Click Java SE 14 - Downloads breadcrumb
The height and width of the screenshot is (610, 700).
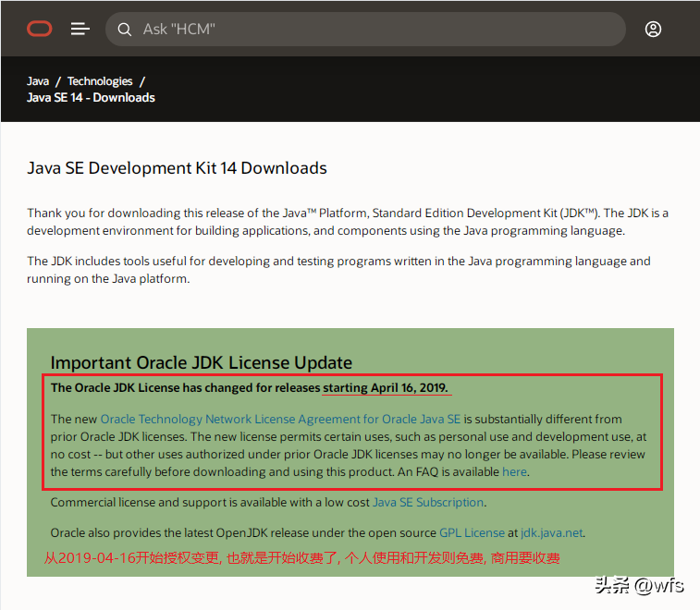[91, 98]
